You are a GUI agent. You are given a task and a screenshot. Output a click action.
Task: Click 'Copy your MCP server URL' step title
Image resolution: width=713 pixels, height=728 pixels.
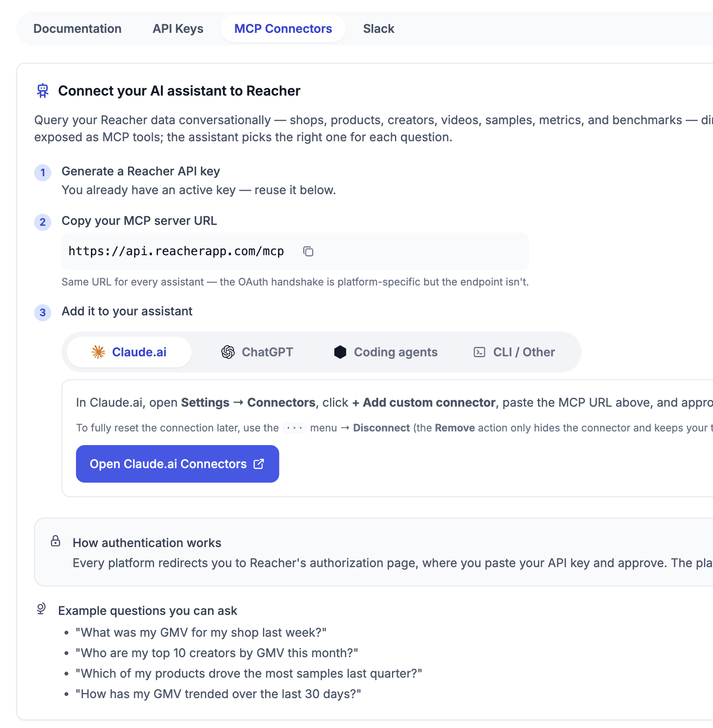(139, 221)
